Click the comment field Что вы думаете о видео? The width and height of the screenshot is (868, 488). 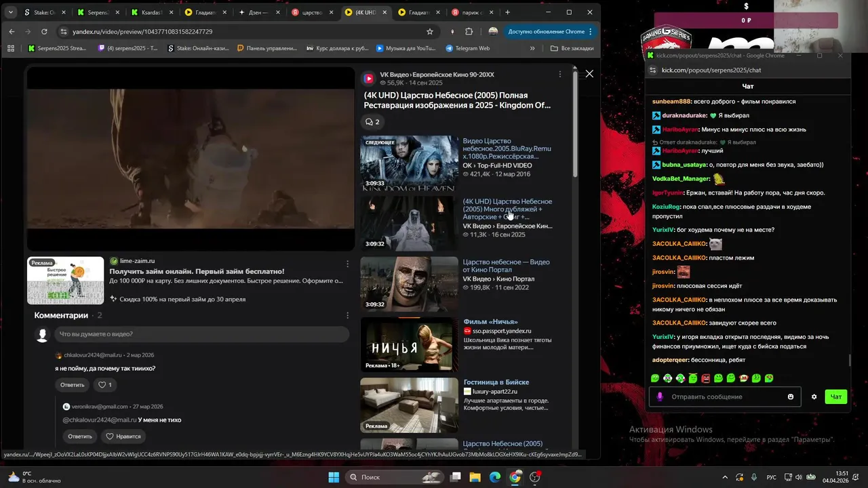[x=202, y=334]
